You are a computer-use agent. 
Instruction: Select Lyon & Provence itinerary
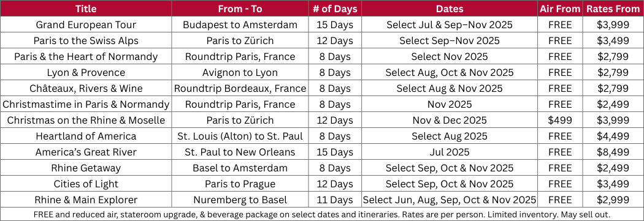coord(86,73)
